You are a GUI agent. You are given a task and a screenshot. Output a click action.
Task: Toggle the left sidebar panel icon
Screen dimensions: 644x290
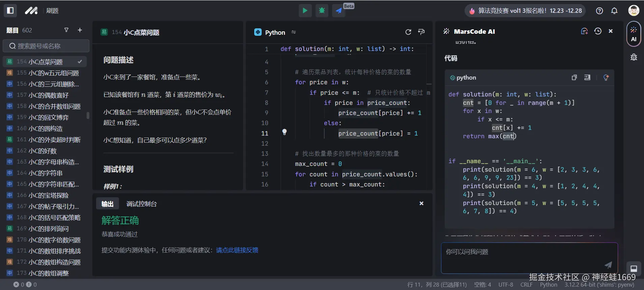[10, 11]
